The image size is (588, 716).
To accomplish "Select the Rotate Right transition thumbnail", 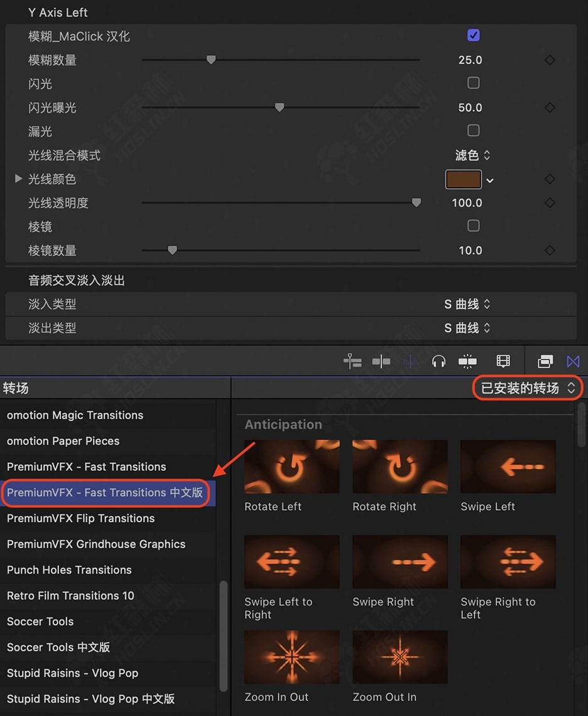I will click(400, 467).
